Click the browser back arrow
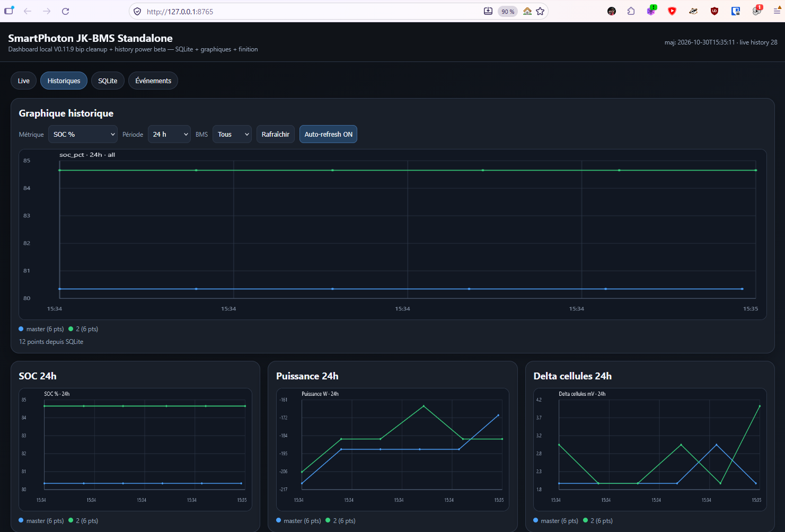 click(x=28, y=11)
